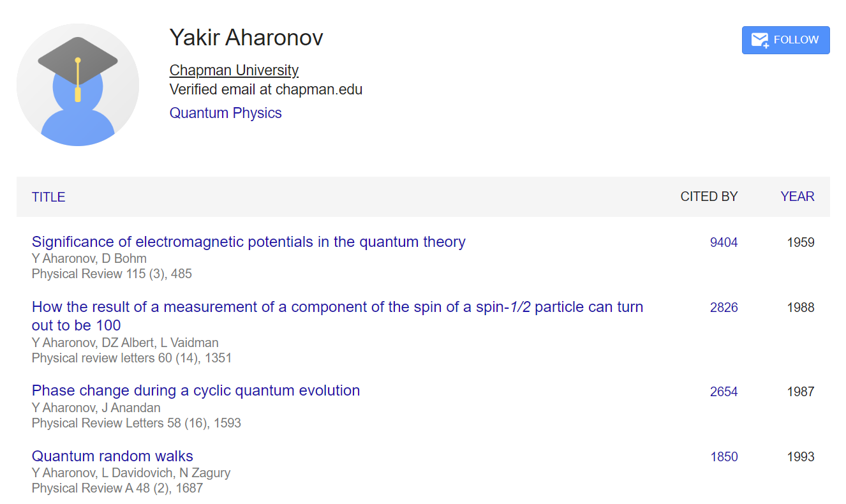Image resolution: width=846 pixels, height=504 pixels.
Task: Click the graduation cap profile avatar
Action: pyautogui.click(x=78, y=85)
